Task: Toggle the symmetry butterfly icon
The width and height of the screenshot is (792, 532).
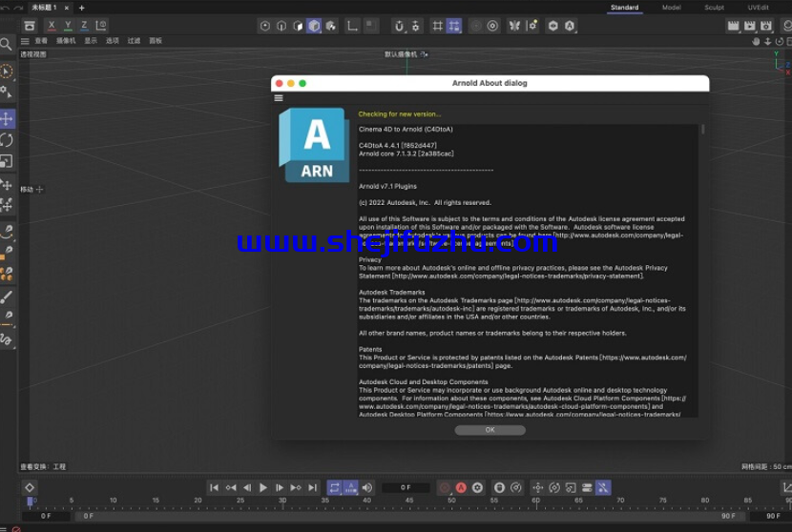Action: coord(514,26)
